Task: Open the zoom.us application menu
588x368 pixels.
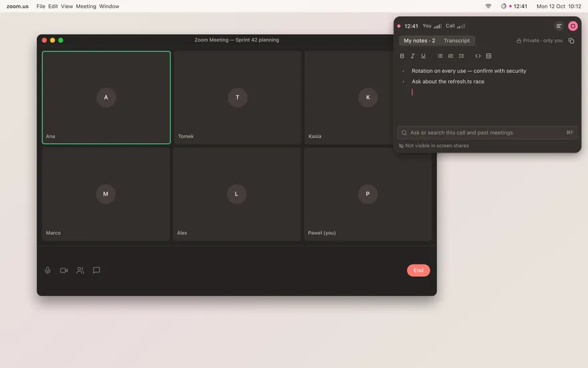Action: pyautogui.click(x=17, y=6)
